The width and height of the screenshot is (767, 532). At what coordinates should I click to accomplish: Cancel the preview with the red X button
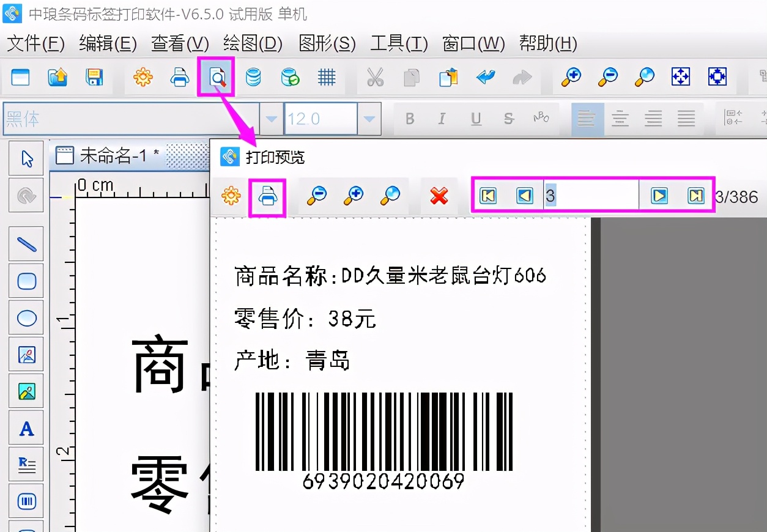(x=439, y=196)
